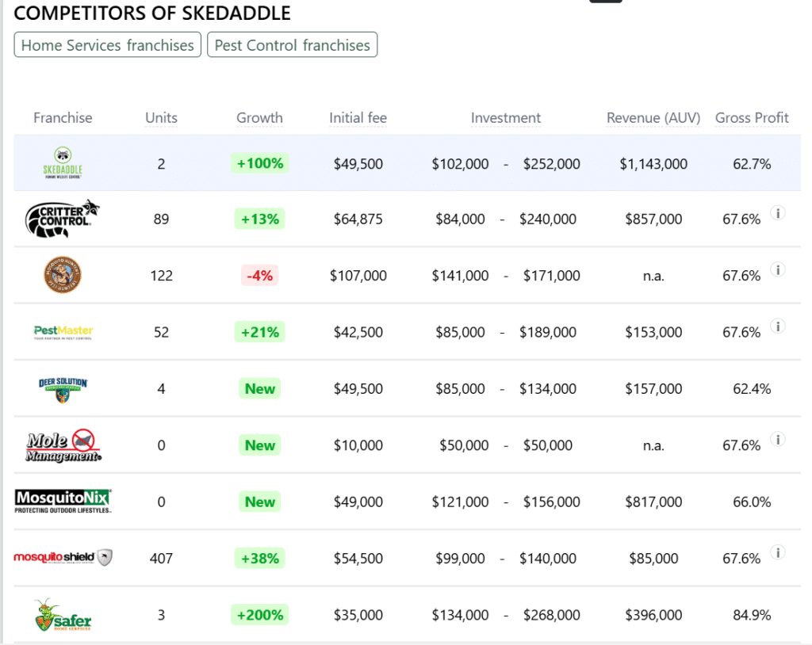Click info icon in Mole Management row
This screenshot has height=645, width=812.
point(777,439)
